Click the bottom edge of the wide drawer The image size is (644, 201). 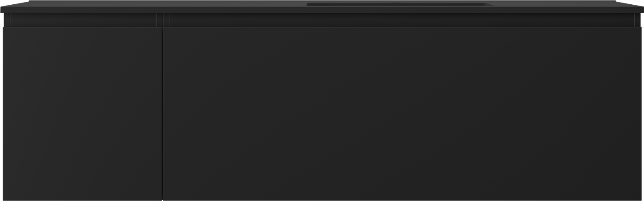click(x=402, y=200)
